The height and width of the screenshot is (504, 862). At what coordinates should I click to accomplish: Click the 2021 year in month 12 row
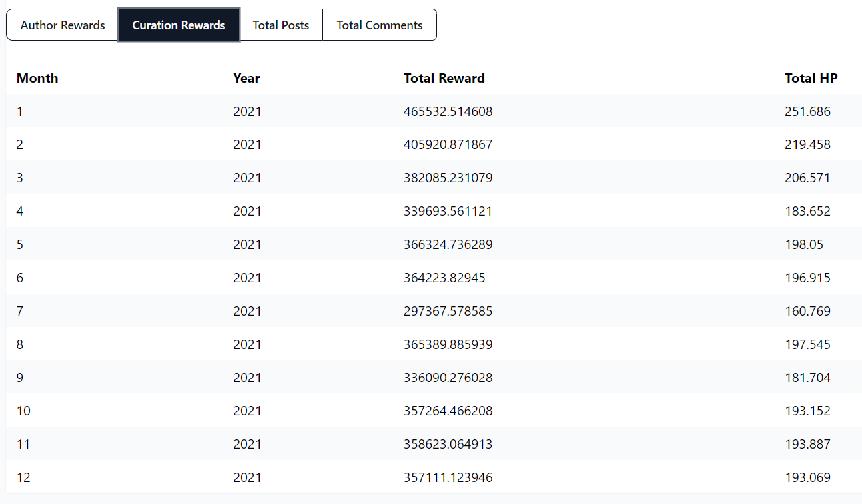point(248,477)
